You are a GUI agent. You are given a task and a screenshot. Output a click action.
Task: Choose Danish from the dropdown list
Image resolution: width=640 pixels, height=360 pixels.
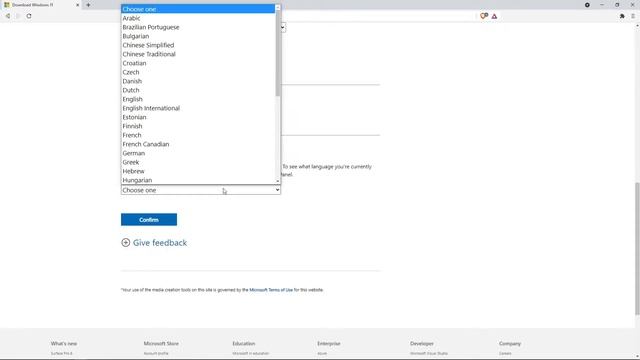click(x=198, y=81)
